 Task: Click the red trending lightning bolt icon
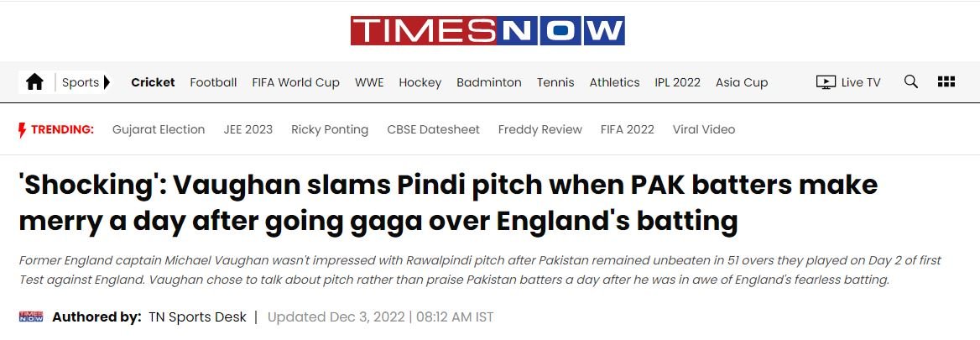pos(23,130)
